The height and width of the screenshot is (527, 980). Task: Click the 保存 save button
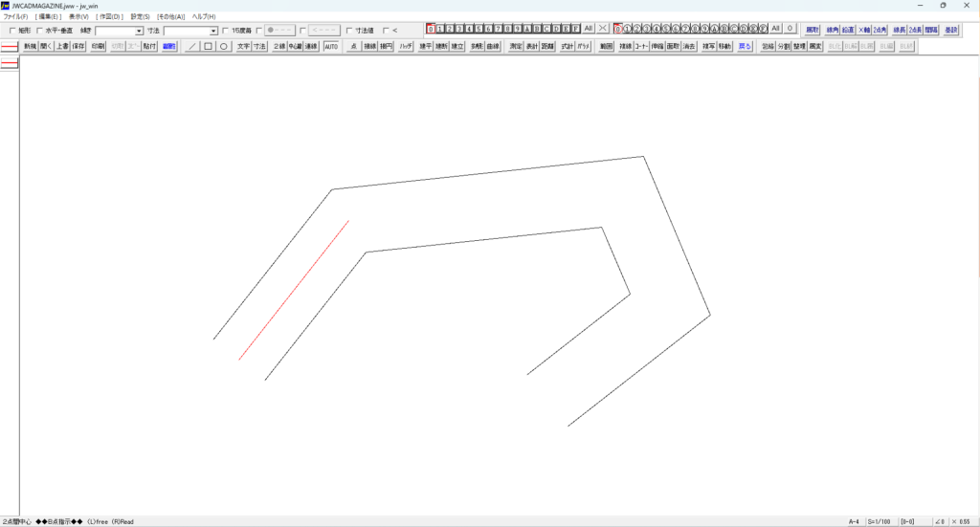tap(78, 46)
